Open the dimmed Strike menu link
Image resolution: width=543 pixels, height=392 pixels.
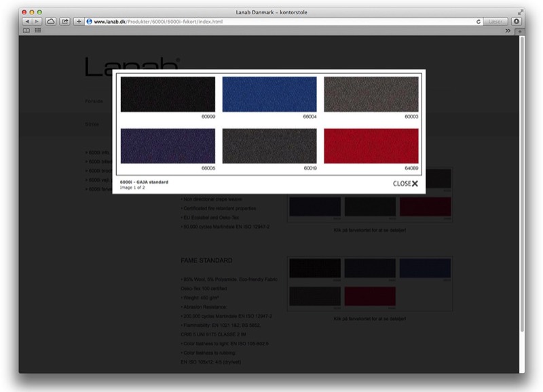(92, 124)
